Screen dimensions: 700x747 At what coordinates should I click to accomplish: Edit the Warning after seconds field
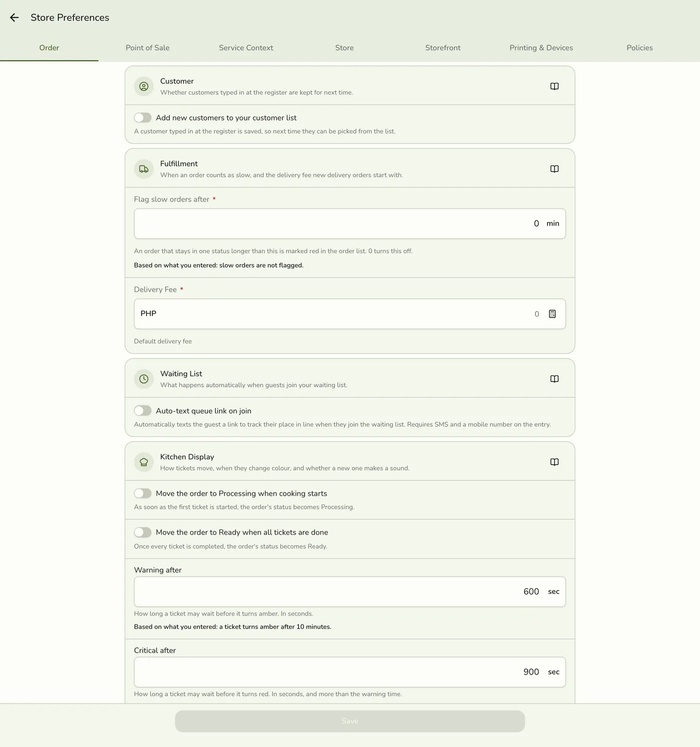point(350,591)
